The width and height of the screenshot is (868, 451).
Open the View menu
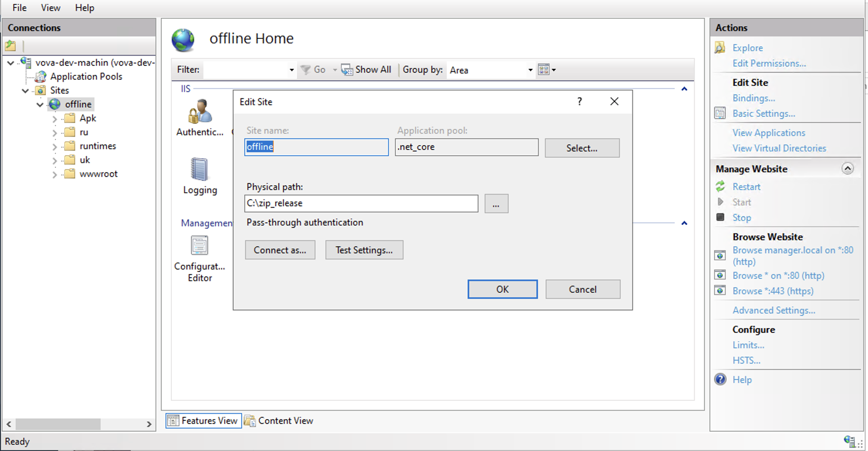51,8
